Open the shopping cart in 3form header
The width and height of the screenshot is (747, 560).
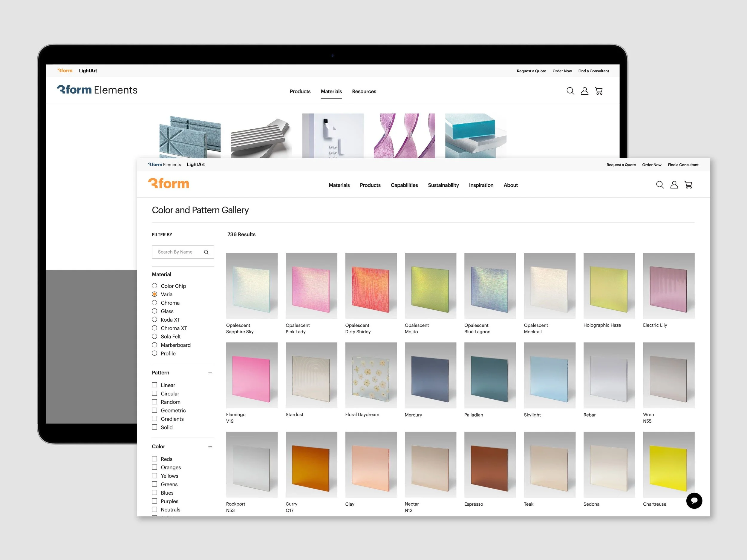tap(688, 185)
